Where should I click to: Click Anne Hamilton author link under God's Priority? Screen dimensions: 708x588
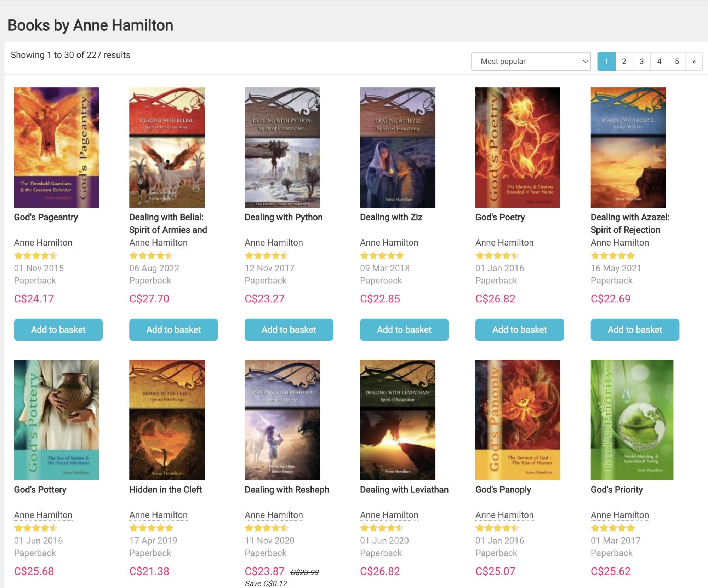620,515
